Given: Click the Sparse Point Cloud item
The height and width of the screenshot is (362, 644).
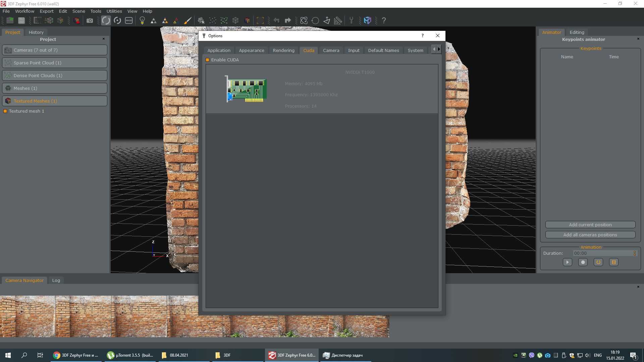Looking at the screenshot, I should click(54, 62).
